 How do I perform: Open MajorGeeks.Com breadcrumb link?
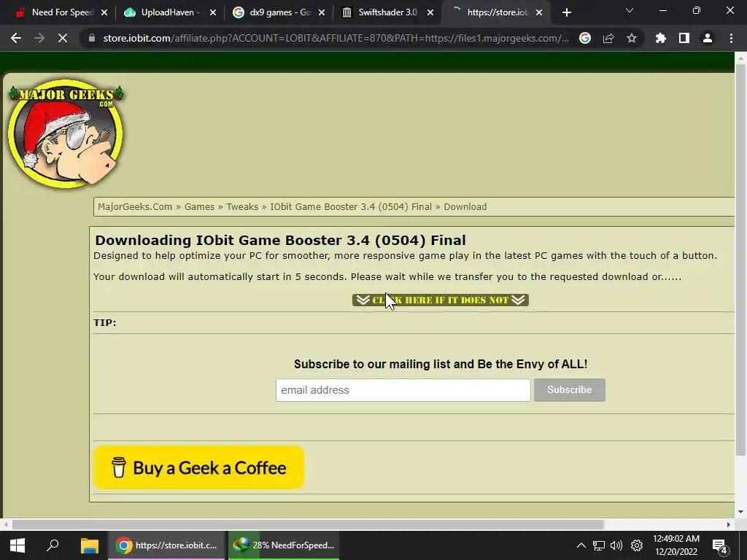[135, 206]
